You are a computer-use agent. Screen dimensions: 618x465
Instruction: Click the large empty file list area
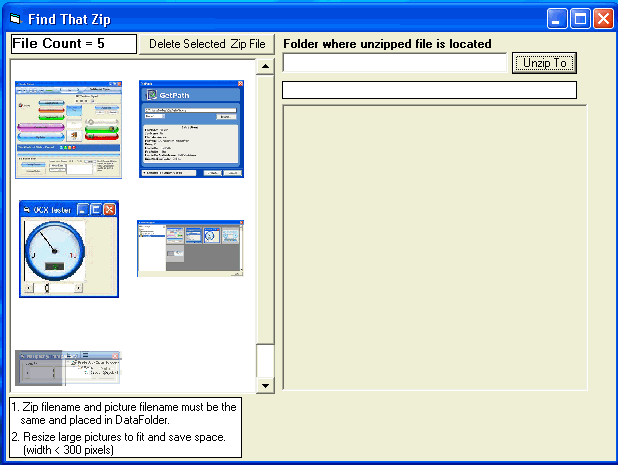(x=434, y=245)
